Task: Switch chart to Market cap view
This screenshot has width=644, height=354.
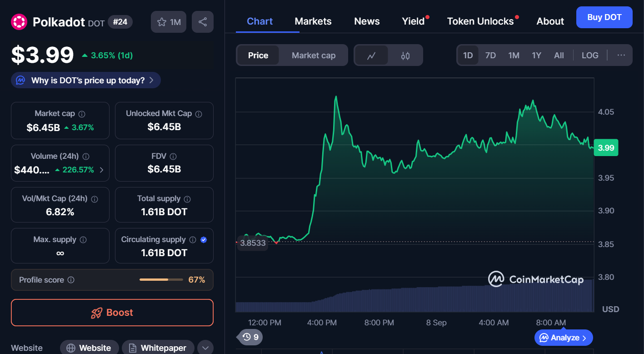Action: 314,56
